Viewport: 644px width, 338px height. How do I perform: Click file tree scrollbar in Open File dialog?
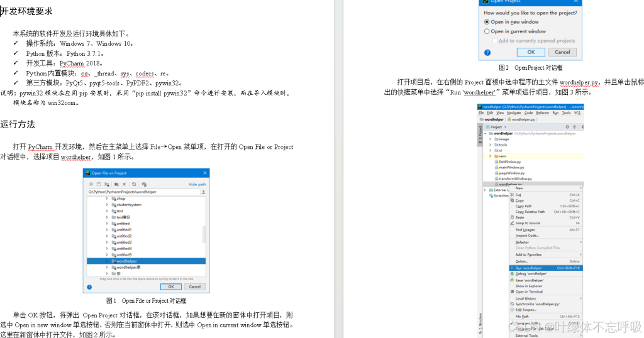pos(204,234)
